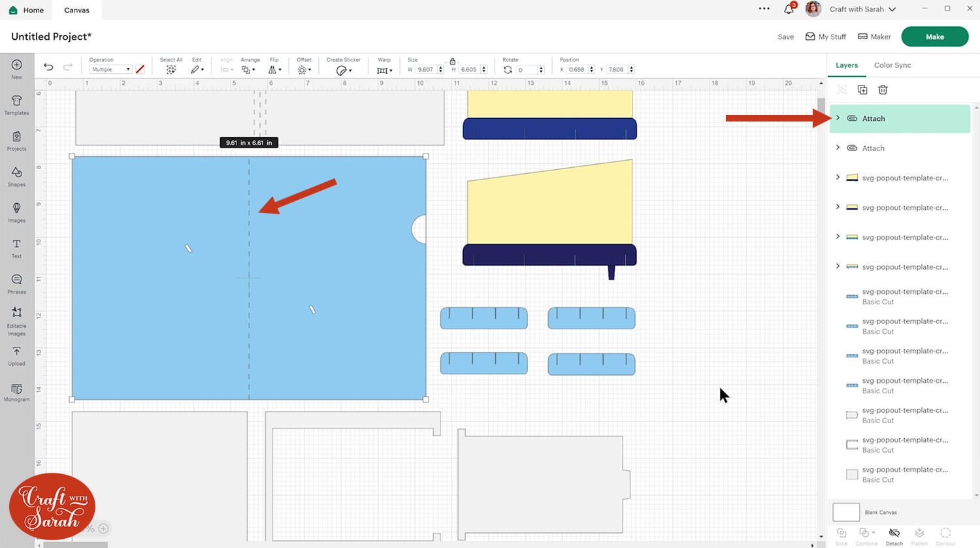Click the Save link

click(x=785, y=37)
